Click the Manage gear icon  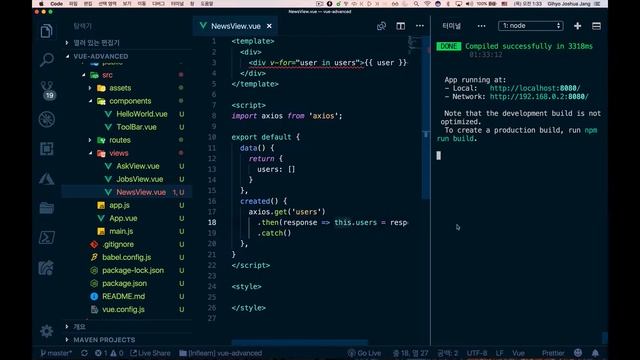tap(47, 331)
